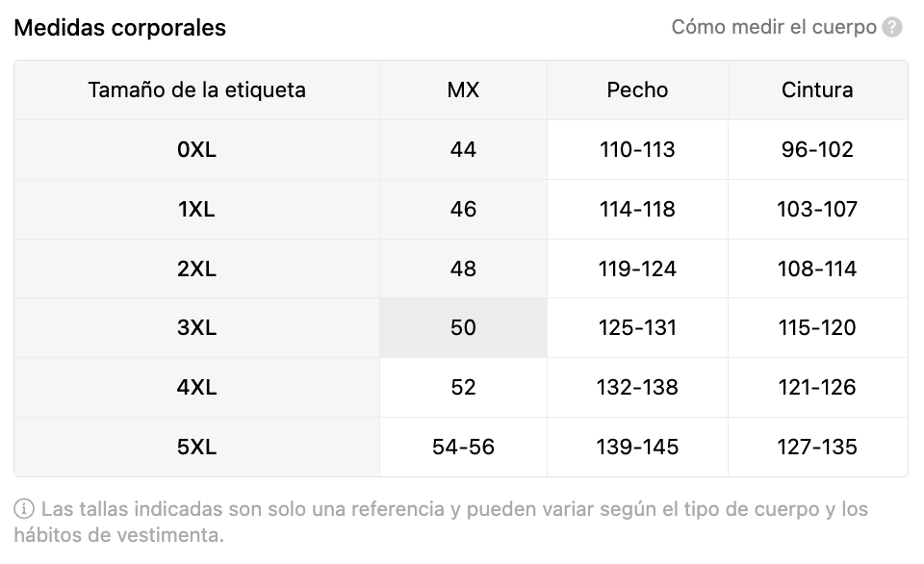Select the 3XL size row label
This screenshot has height=564, width=924.
click(196, 327)
